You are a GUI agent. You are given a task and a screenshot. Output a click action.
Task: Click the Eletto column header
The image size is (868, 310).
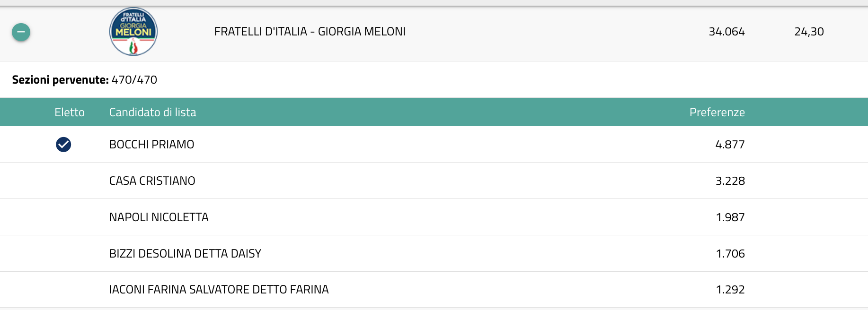[x=70, y=112]
